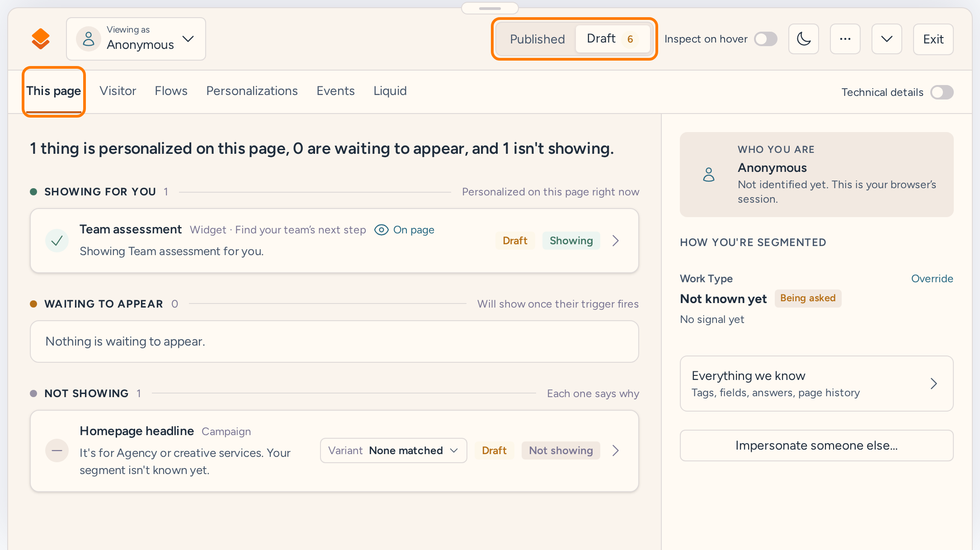Viewport: 980px width, 550px height.
Task: Switch to Published mode
Action: (537, 39)
